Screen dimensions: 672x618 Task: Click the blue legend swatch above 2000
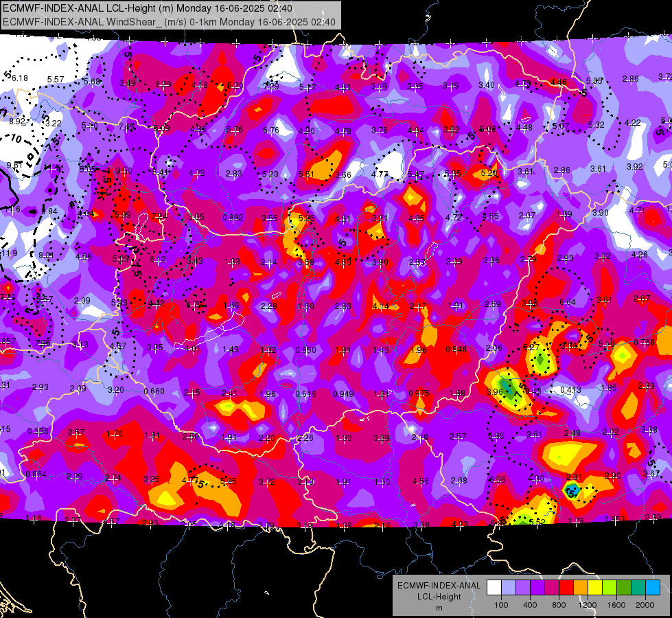point(653,587)
